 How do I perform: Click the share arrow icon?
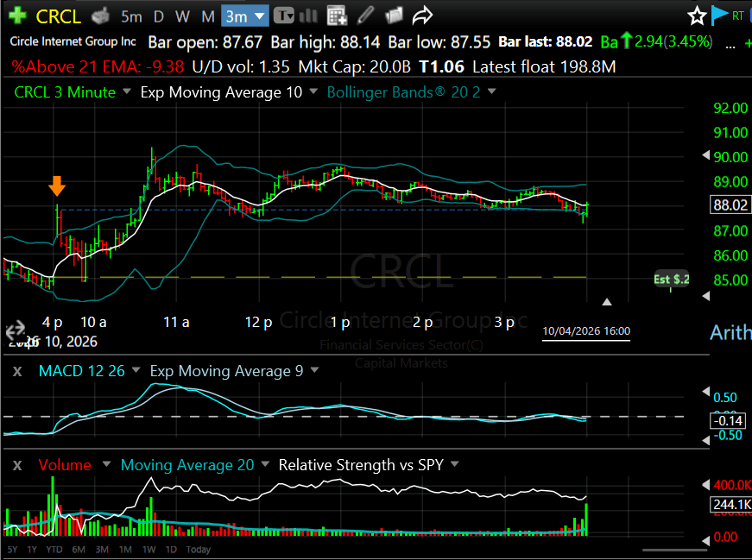click(x=421, y=16)
